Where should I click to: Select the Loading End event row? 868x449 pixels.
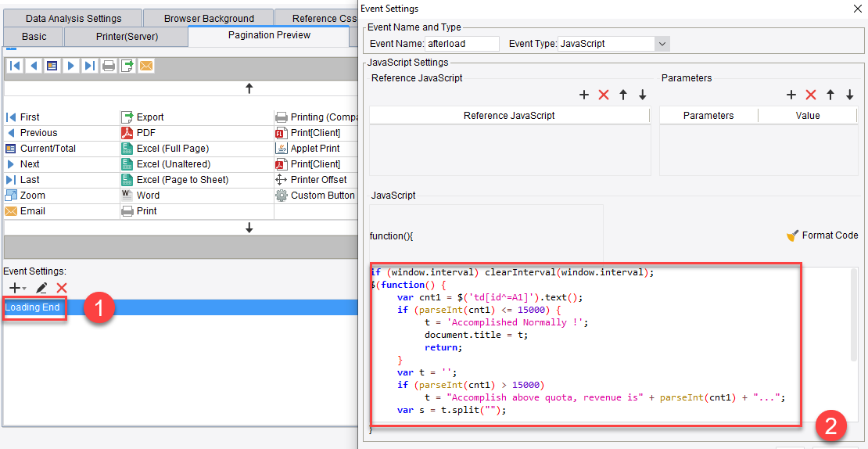click(181, 307)
